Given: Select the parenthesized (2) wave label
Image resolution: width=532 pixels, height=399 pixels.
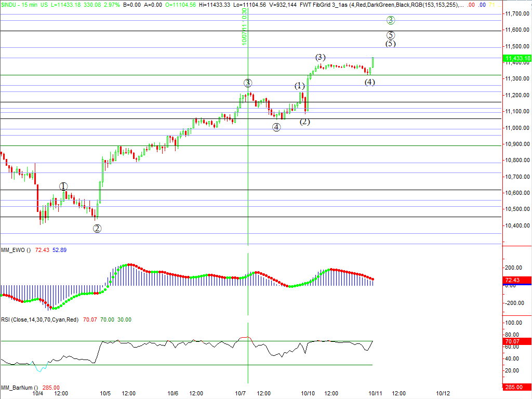Looking at the screenshot, I should point(304,122).
